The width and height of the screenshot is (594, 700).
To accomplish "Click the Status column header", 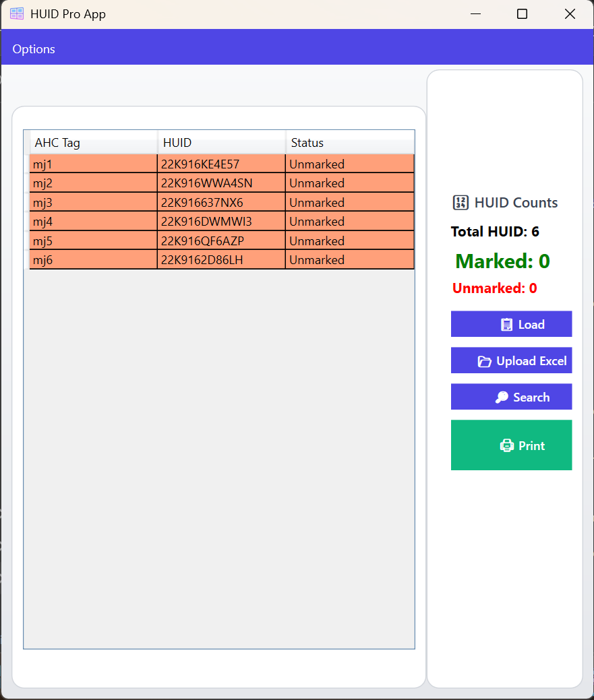I will [x=307, y=143].
